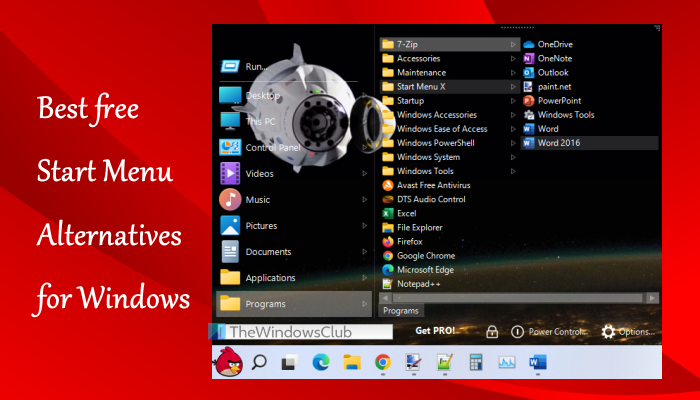Expand the Accessories folder arrow

pyautogui.click(x=513, y=58)
